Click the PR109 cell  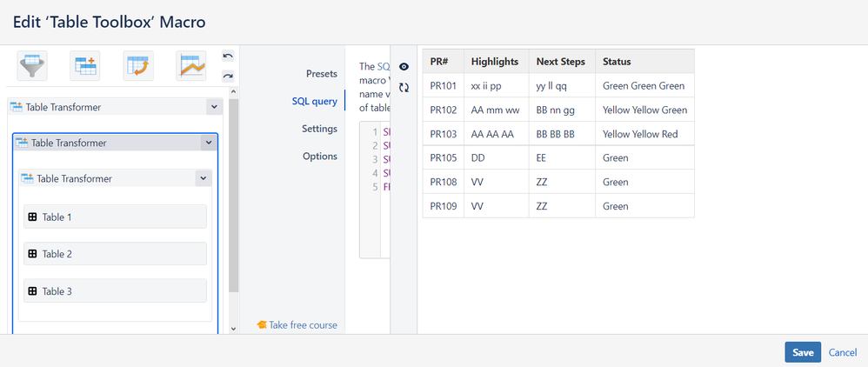point(444,206)
